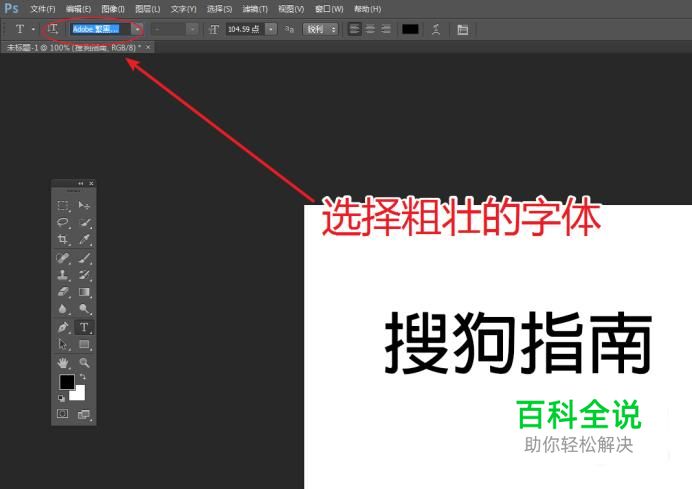The width and height of the screenshot is (692, 489).
Task: Open the 锐利 anti-aliasing dropdown
Action: (x=321, y=29)
